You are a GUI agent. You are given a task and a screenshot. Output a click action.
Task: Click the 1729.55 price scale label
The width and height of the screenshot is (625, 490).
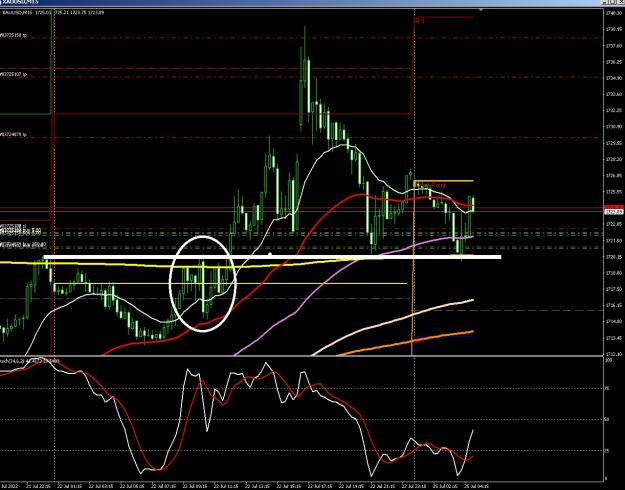point(613,143)
